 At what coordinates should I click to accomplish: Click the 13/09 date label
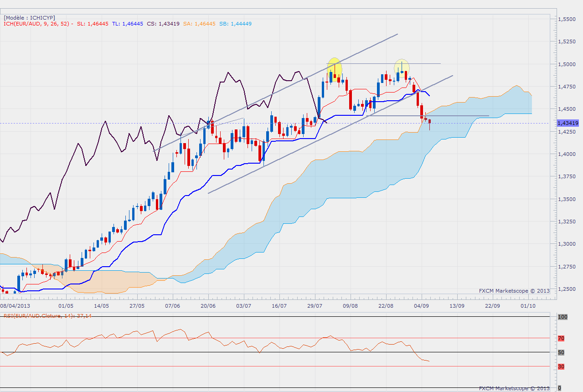click(457, 306)
